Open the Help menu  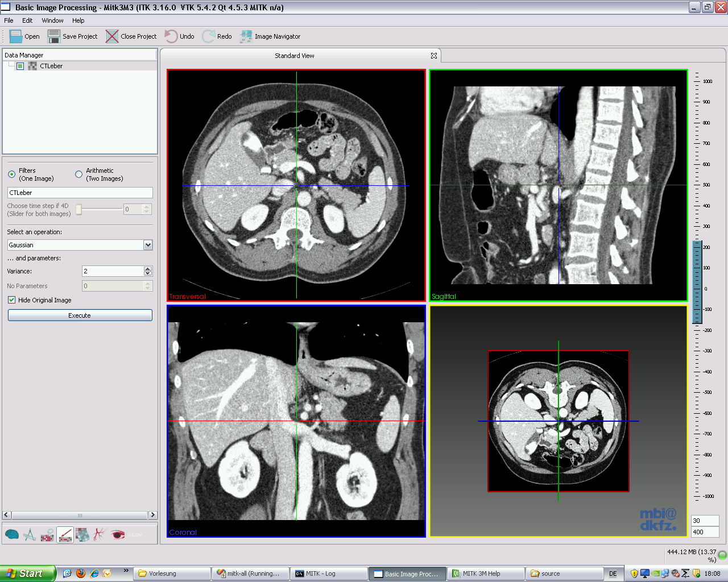[x=78, y=20]
